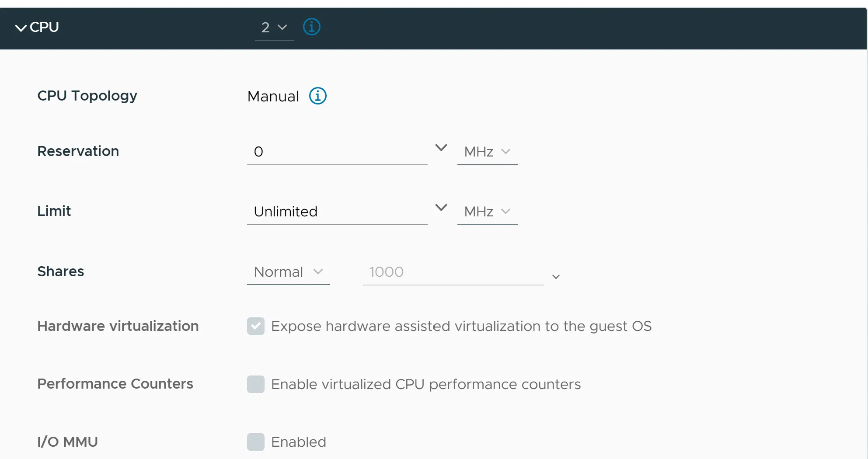Uncheck Expose hardware assisted virtualization checkbox

(256, 326)
